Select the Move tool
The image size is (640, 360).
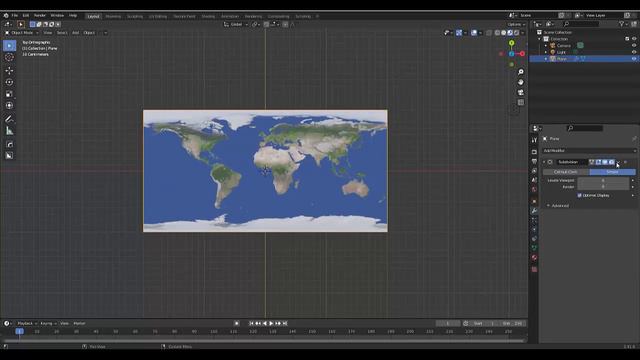click(9, 71)
